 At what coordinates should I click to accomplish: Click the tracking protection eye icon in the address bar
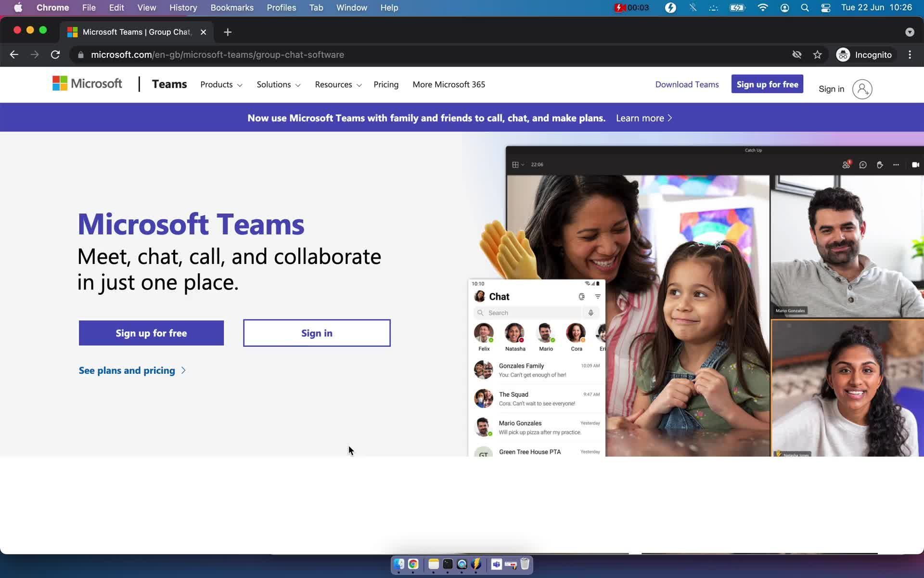797,55
